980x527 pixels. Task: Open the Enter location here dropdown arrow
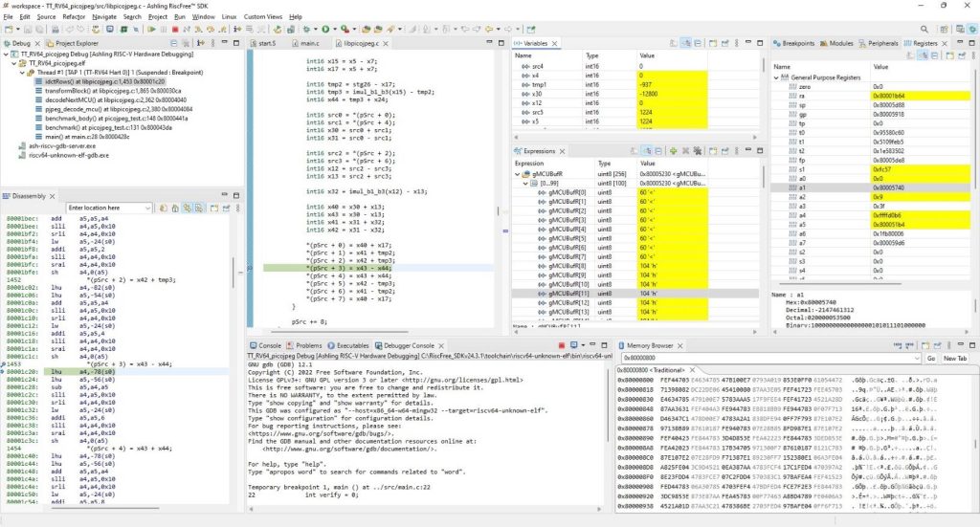pyautogui.click(x=147, y=208)
